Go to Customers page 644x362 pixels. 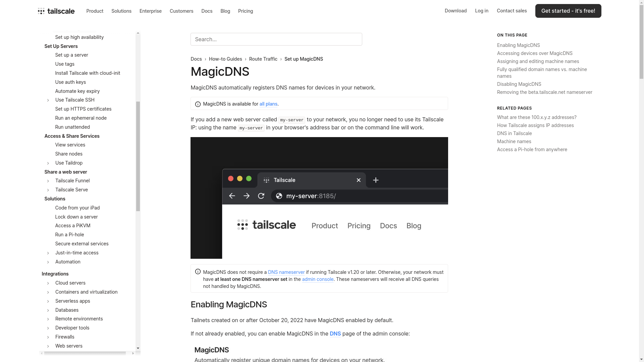point(181,11)
